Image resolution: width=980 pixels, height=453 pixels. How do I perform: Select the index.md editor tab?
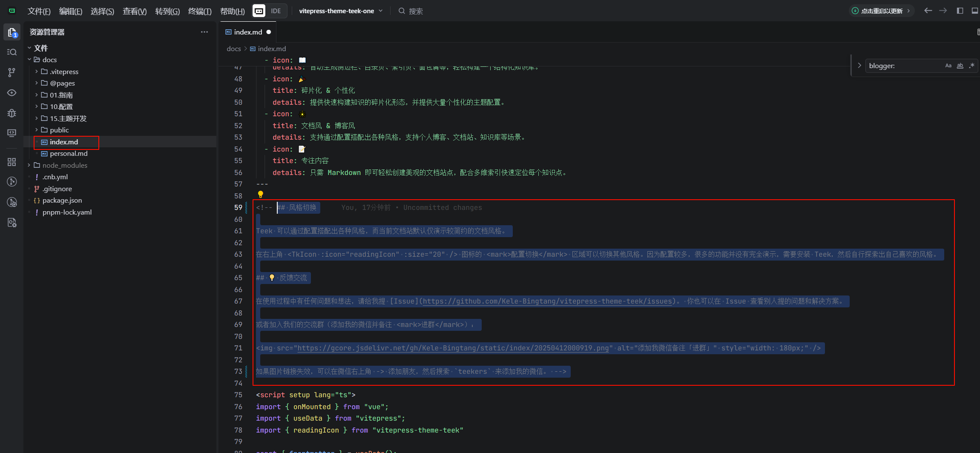point(248,32)
